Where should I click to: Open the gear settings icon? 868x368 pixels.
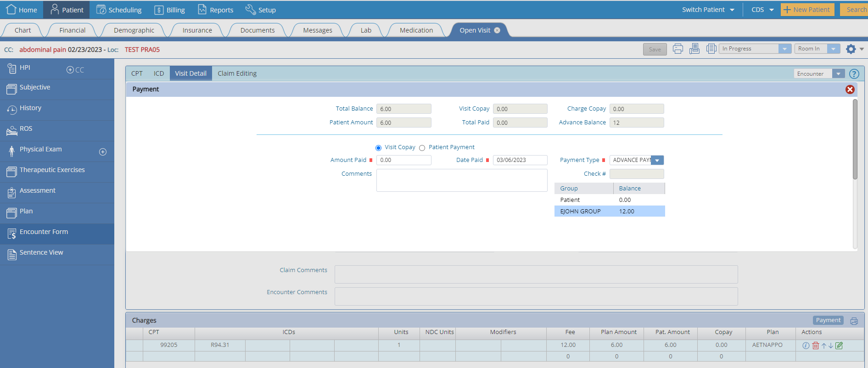coord(851,49)
